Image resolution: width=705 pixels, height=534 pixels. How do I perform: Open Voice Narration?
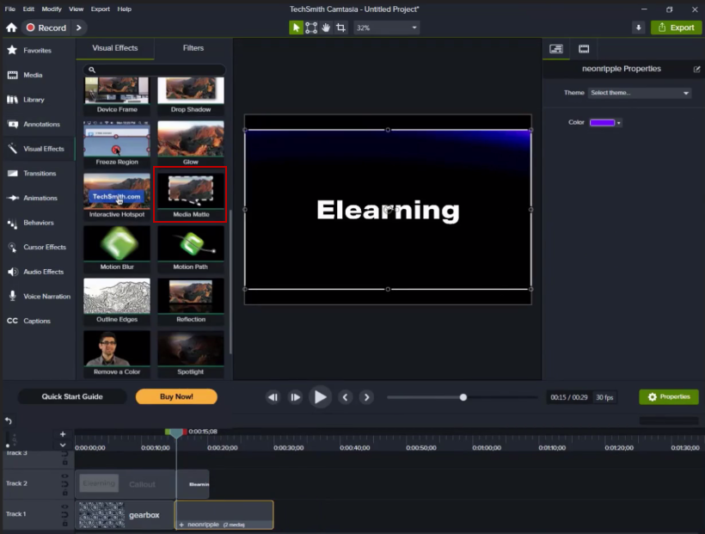point(39,296)
